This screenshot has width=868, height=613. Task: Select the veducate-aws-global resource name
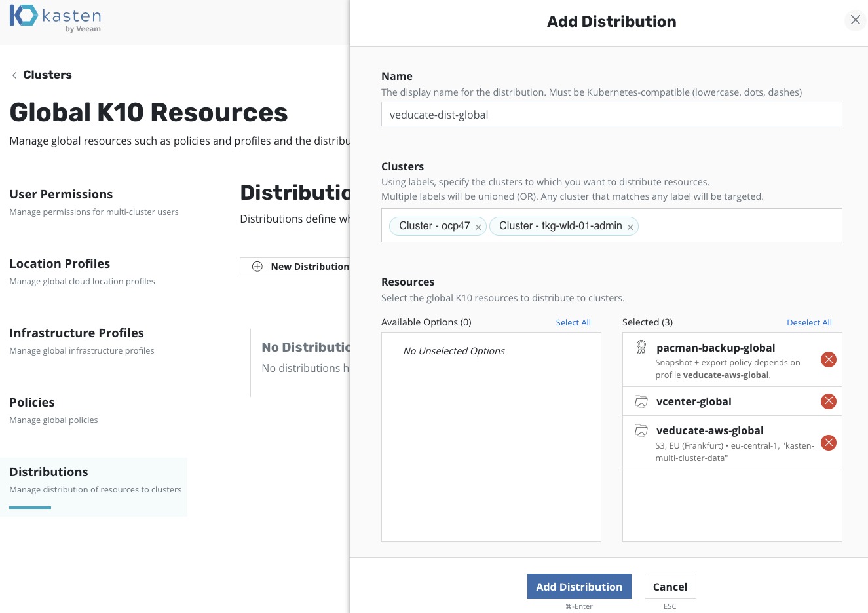[709, 430]
